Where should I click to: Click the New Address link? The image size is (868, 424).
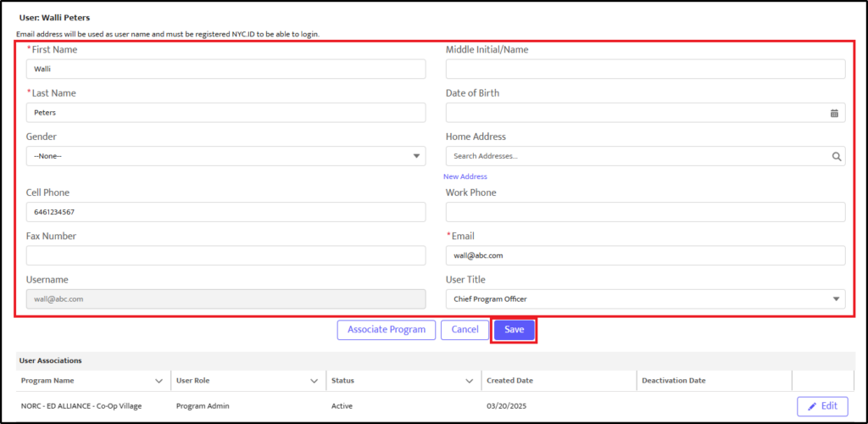click(x=465, y=176)
